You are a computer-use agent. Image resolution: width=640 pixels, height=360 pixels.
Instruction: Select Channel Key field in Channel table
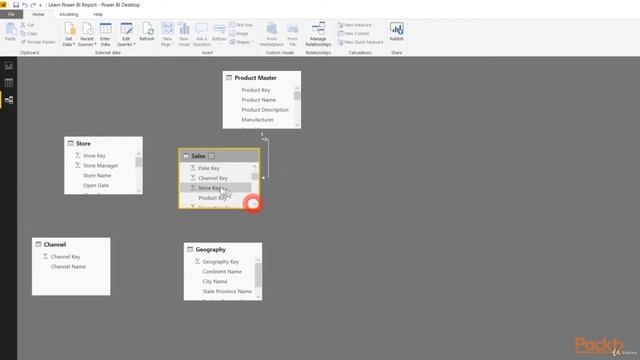click(65, 257)
